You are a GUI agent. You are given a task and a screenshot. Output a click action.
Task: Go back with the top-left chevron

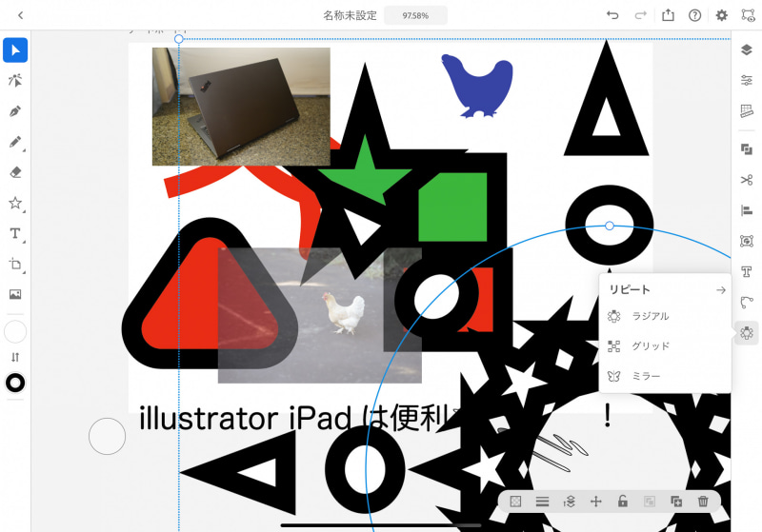tap(20, 15)
